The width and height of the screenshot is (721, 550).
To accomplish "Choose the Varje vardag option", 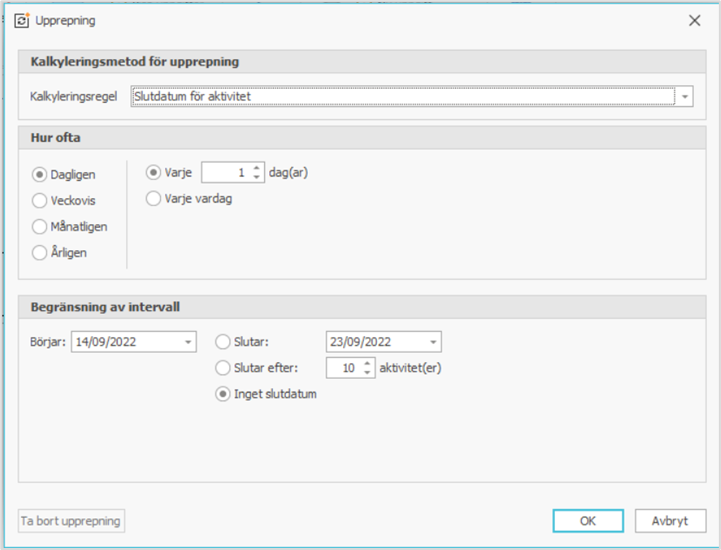I will (153, 198).
